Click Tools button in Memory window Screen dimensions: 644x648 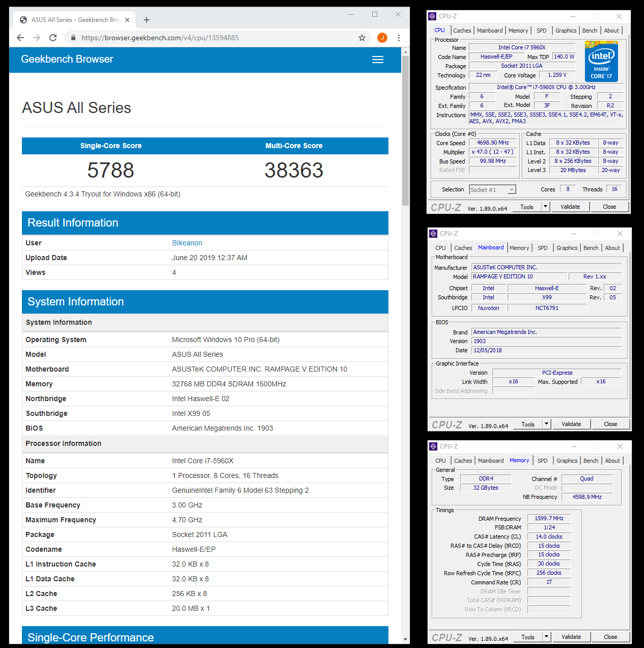(528, 637)
